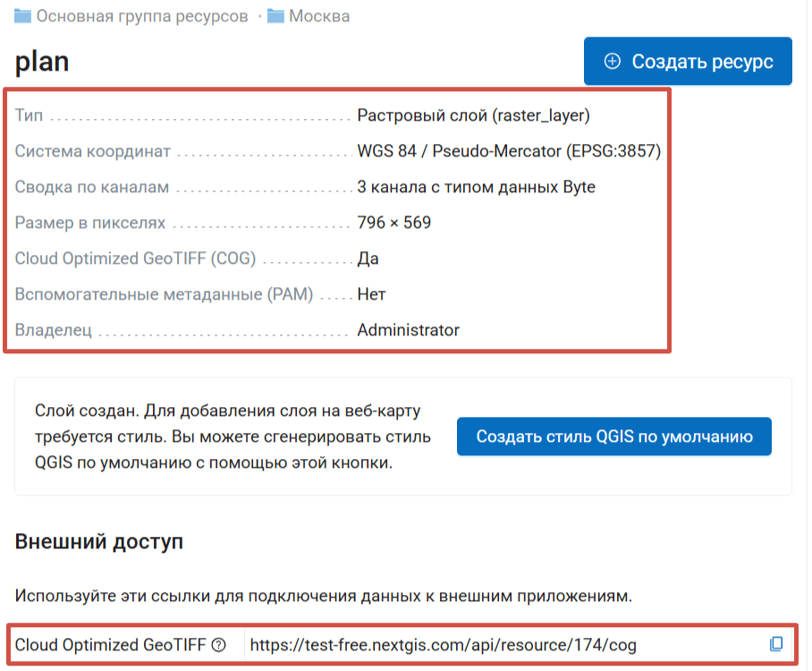Click the help question mark icon
The image size is (812, 671).
point(219,645)
